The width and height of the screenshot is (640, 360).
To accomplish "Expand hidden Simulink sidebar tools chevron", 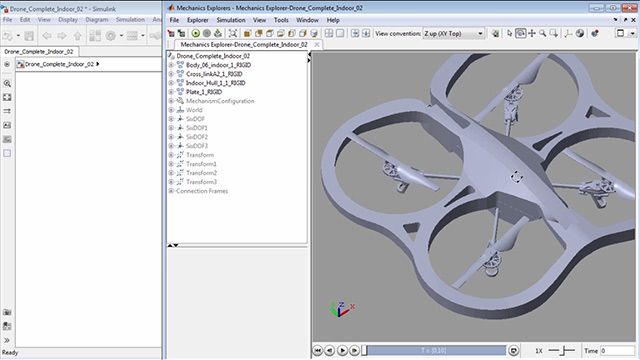I will [x=7, y=340].
